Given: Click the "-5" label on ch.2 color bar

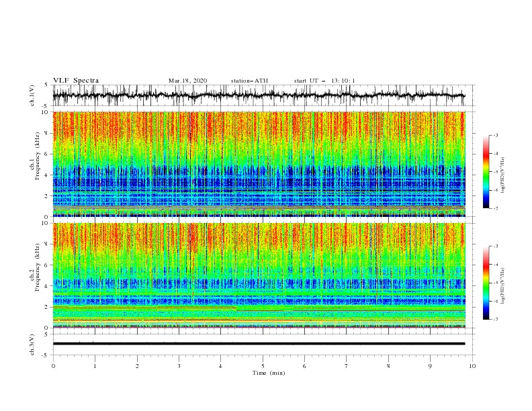Looking at the screenshot, I should pyautogui.click(x=495, y=283).
